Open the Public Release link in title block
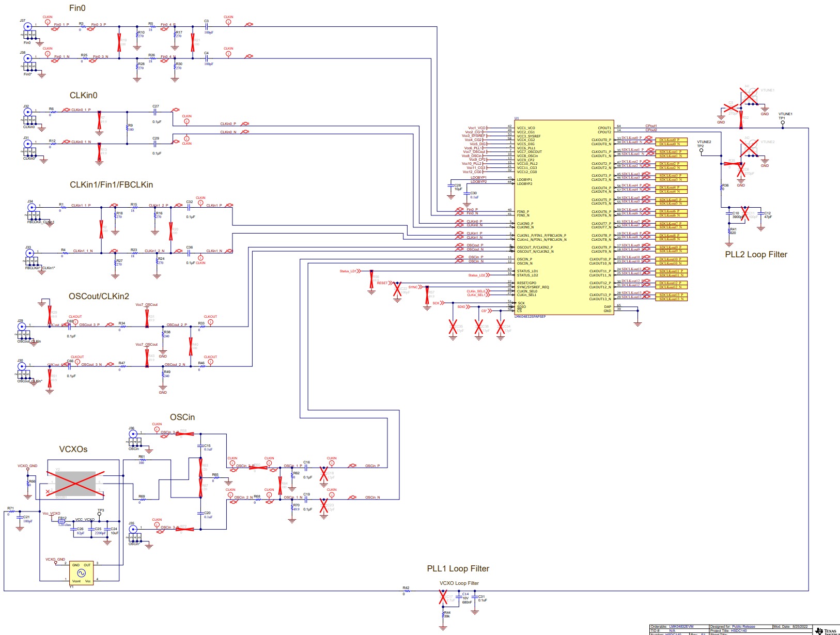840x635 pixels. point(744,625)
